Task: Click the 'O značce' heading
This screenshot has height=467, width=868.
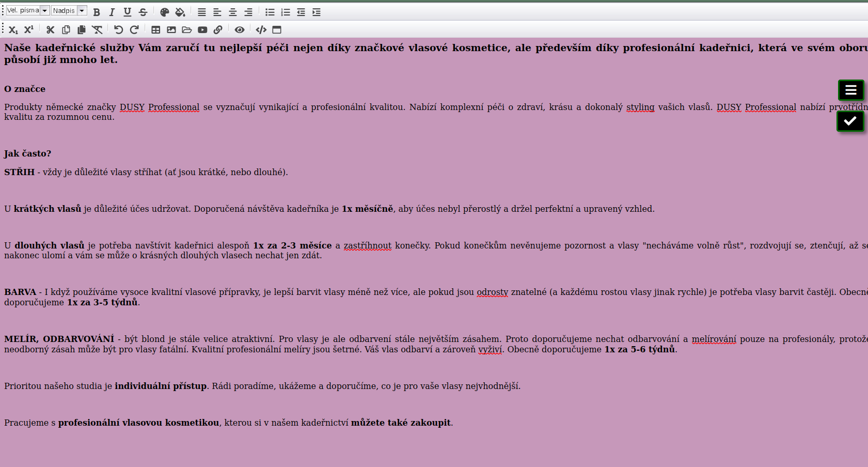Action: click(x=25, y=89)
